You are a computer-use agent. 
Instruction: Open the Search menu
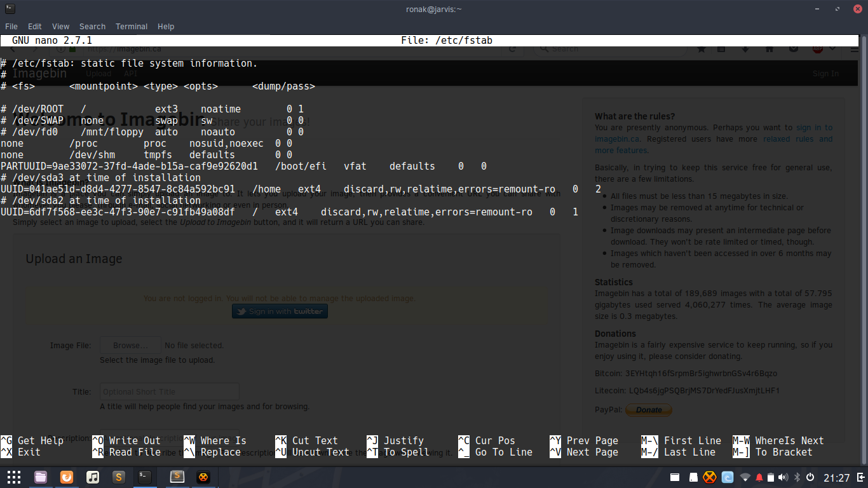(93, 27)
